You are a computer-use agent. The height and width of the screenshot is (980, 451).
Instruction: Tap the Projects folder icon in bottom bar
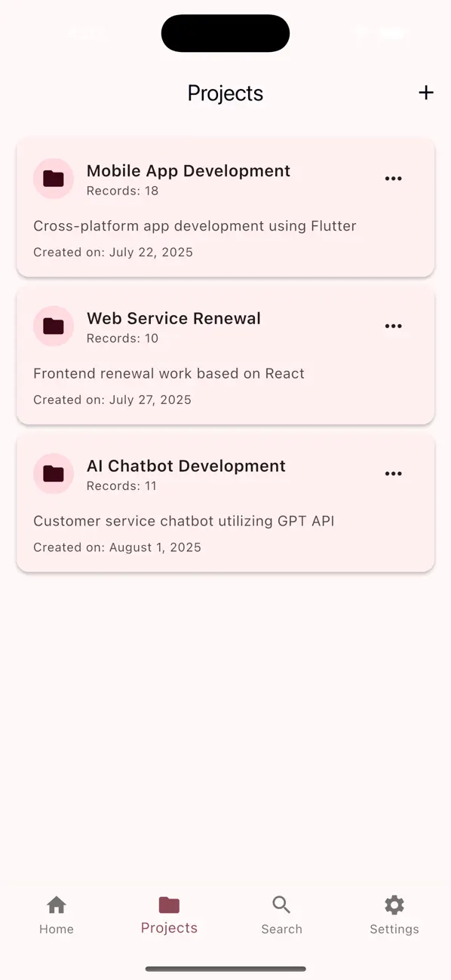tap(168, 904)
